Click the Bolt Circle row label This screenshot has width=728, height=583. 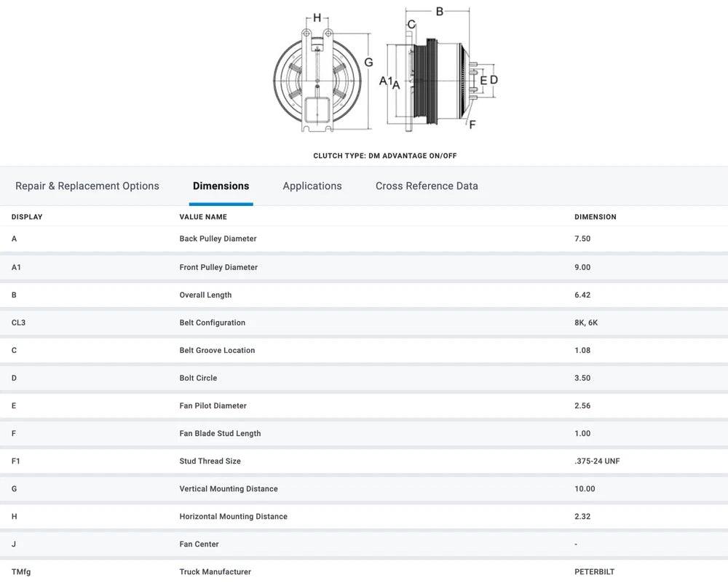tap(198, 378)
